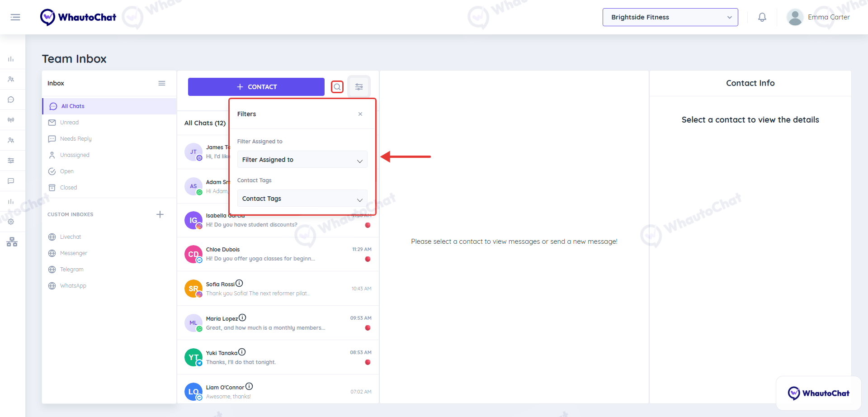Open the dashboard bar chart icon in the sidebar

[11, 59]
